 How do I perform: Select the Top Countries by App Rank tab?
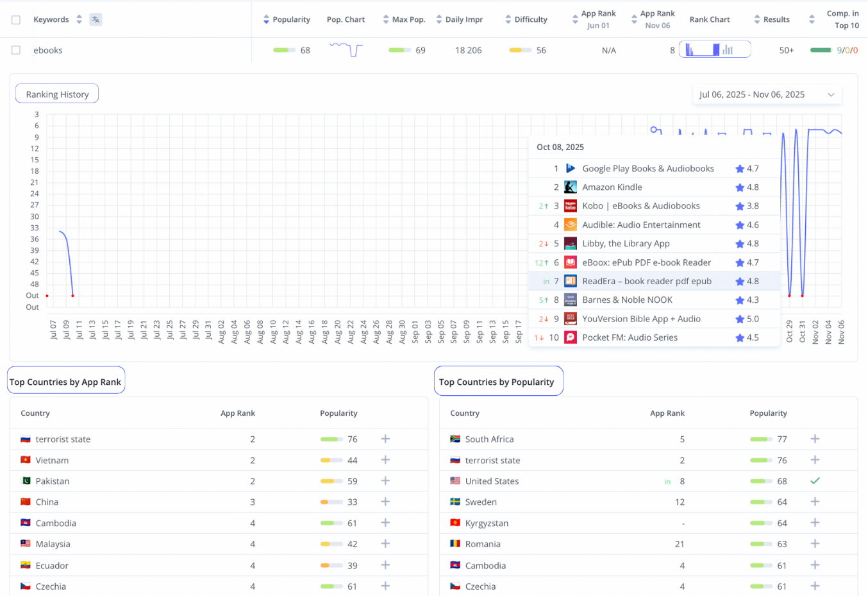pos(66,380)
